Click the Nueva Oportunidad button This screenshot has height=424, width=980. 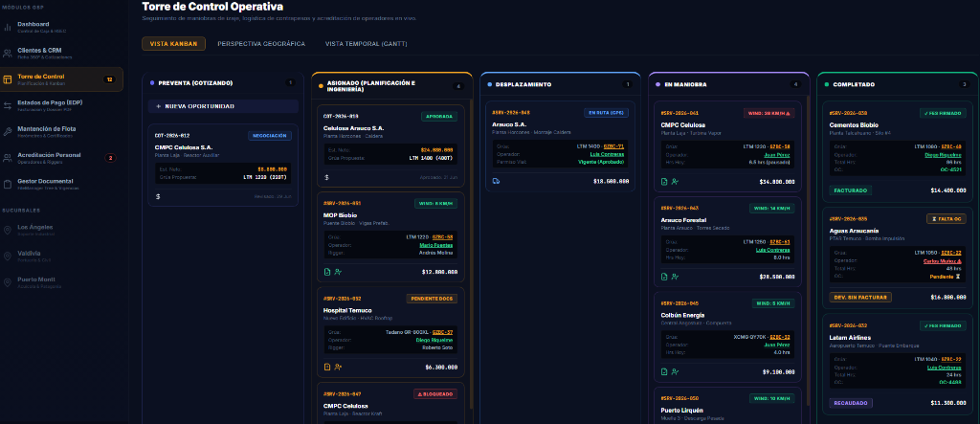click(223, 106)
